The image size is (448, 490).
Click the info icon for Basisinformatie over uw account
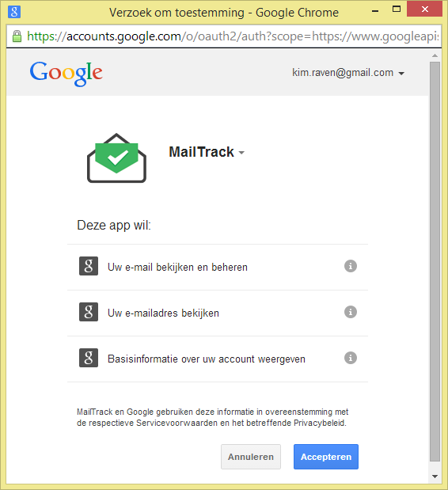pyautogui.click(x=350, y=358)
